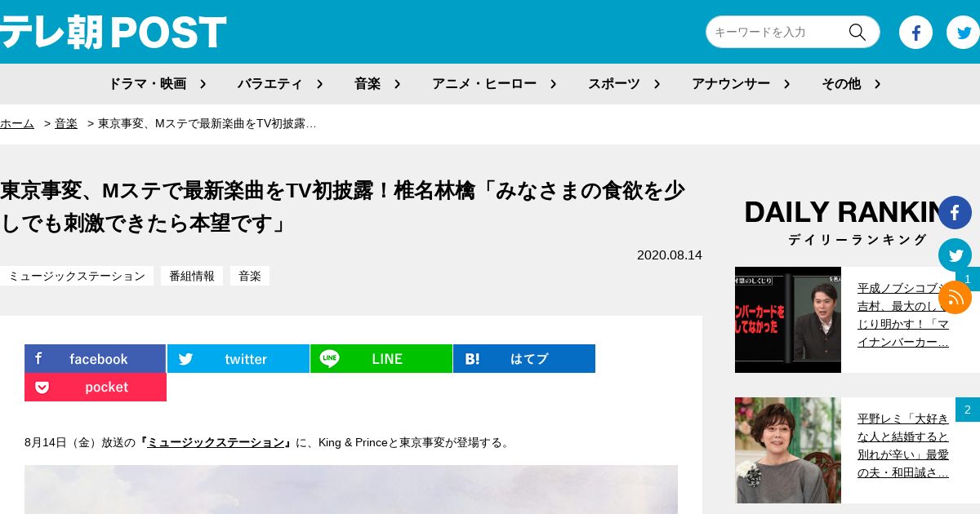Share article via LINE button
Image resolution: width=980 pixels, height=514 pixels.
point(381,359)
